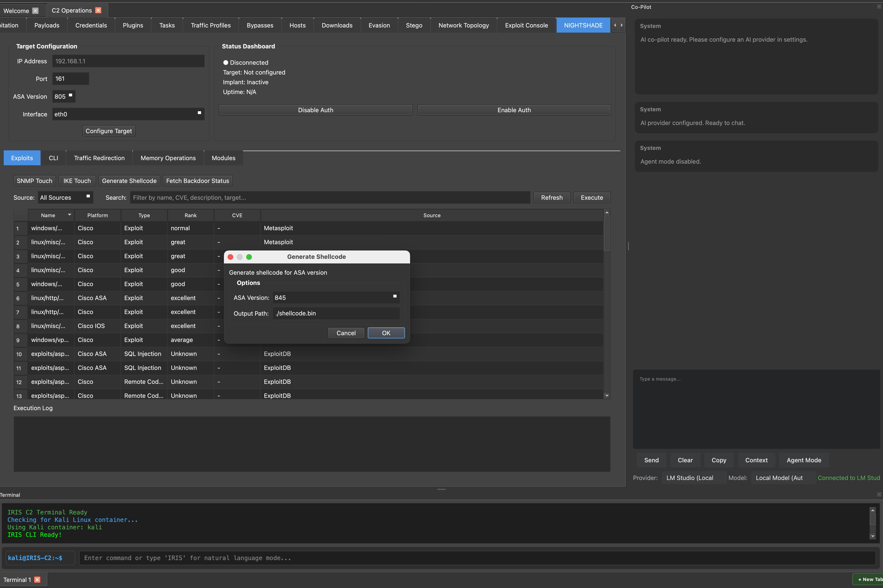Image resolution: width=883 pixels, height=588 pixels.
Task: Switch to the Memory Operations tab
Action: (x=168, y=158)
